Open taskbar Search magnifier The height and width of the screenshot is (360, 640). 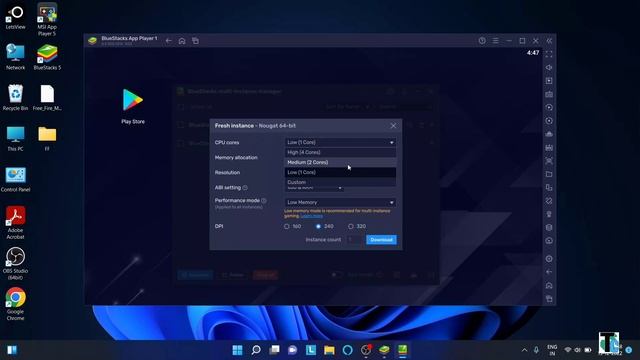[x=256, y=350]
